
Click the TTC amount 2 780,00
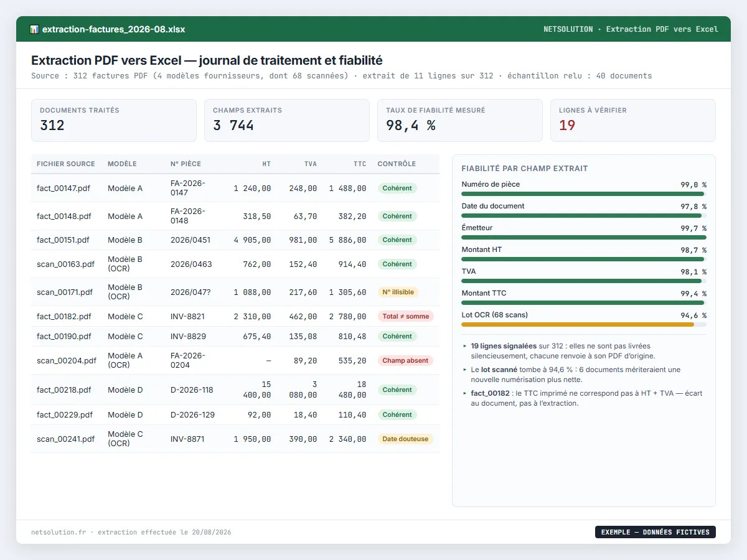(x=347, y=316)
